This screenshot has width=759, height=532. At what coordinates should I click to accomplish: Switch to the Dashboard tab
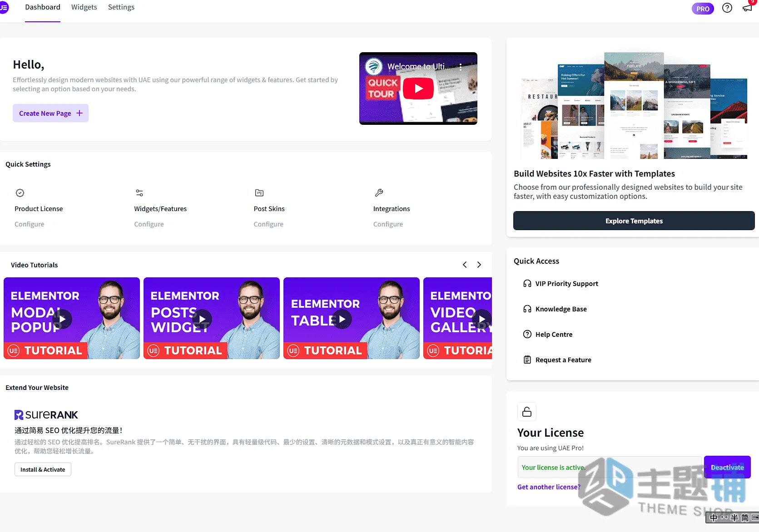coord(43,7)
